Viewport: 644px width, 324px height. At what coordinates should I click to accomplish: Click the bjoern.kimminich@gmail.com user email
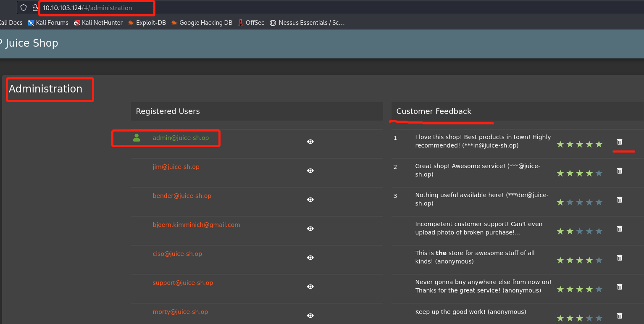click(x=196, y=225)
